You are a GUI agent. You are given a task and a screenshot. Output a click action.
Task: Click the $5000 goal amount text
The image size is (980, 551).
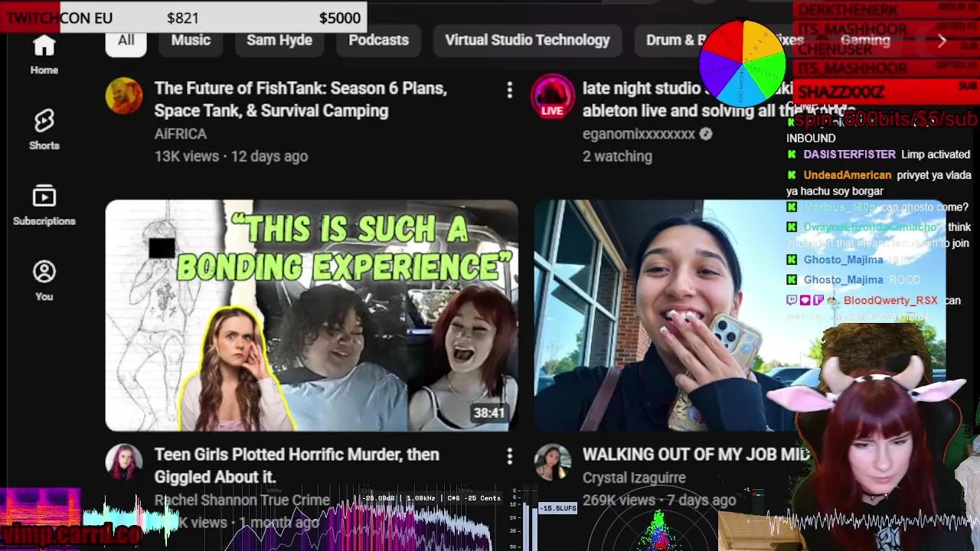(x=340, y=18)
